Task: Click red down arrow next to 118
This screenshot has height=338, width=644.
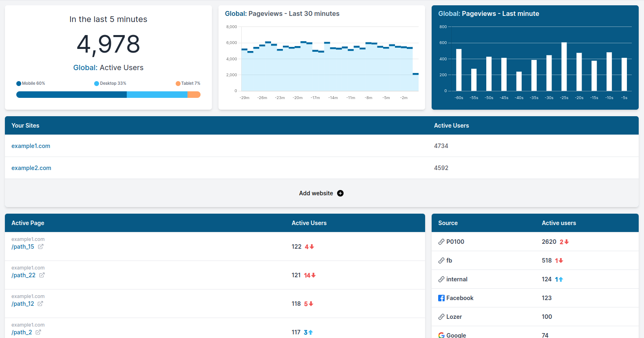Action: [x=311, y=304]
